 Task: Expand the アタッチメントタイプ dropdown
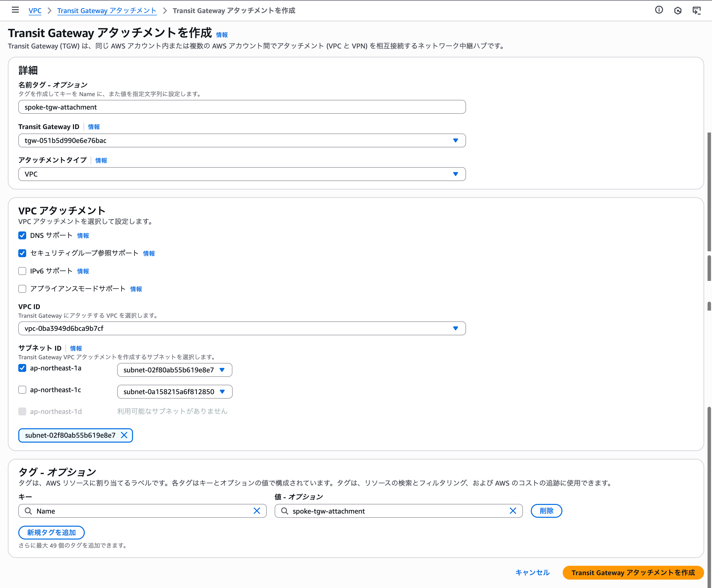click(242, 174)
